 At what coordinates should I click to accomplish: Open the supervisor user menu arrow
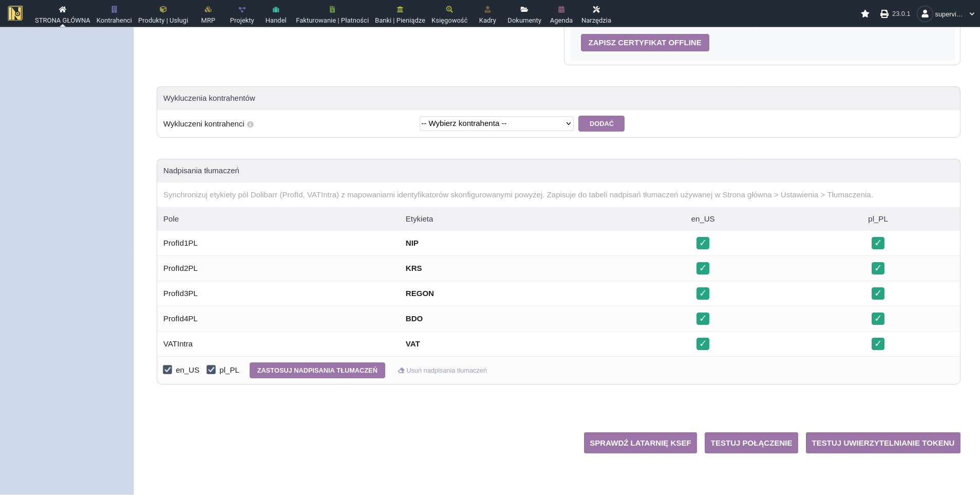coord(971,14)
